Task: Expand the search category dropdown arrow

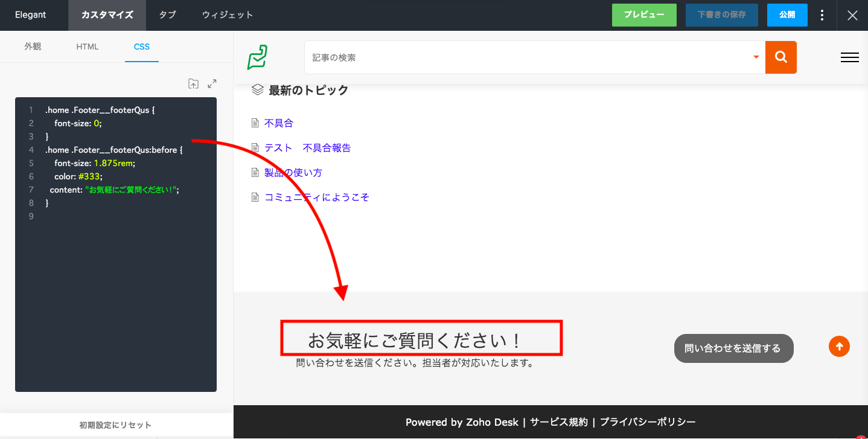Action: click(756, 57)
